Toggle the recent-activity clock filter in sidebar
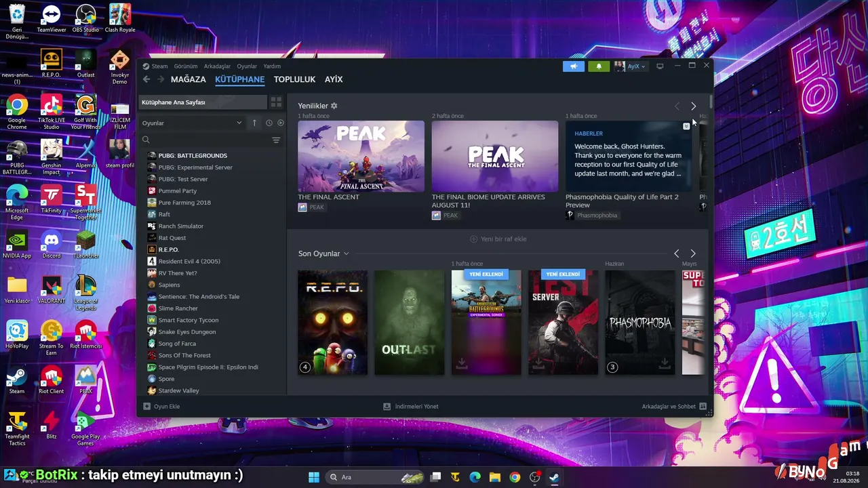 (269, 123)
